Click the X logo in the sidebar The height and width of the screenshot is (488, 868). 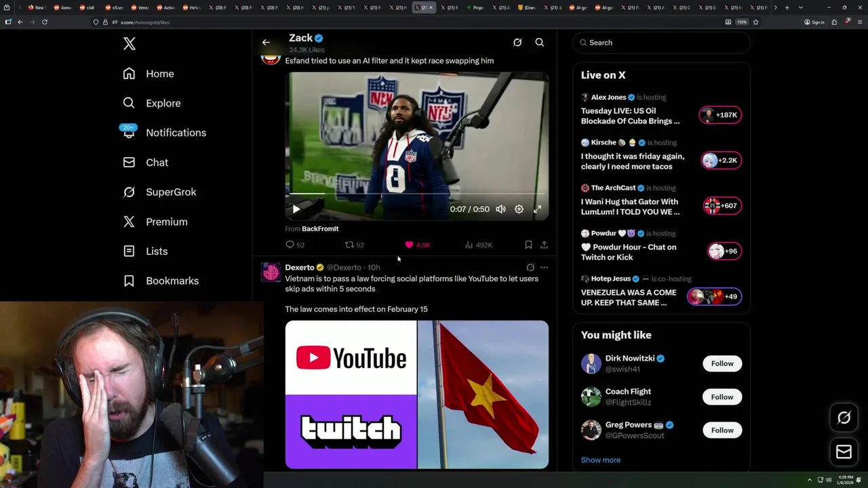coord(130,44)
